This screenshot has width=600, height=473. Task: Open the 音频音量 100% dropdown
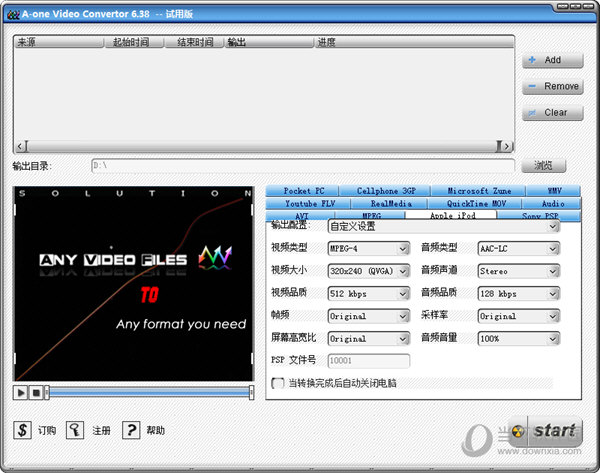pos(553,339)
